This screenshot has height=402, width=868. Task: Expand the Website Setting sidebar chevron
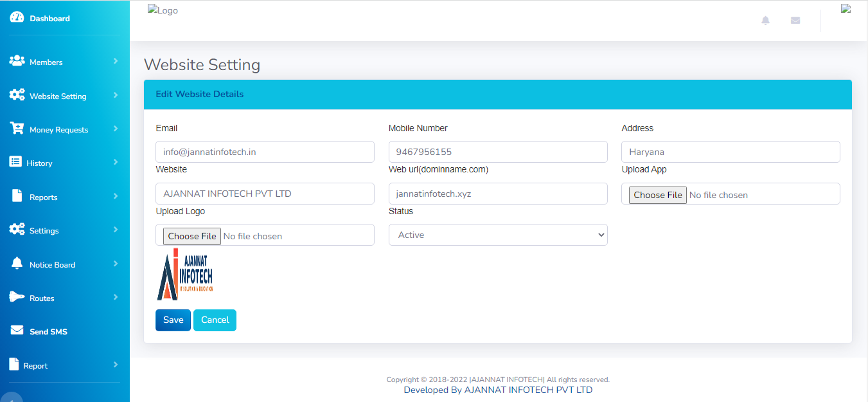pos(116,95)
